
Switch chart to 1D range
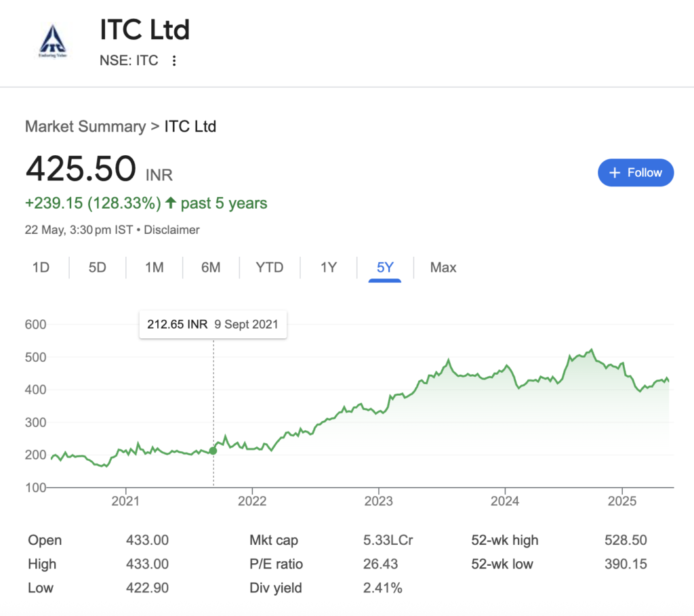(41, 267)
